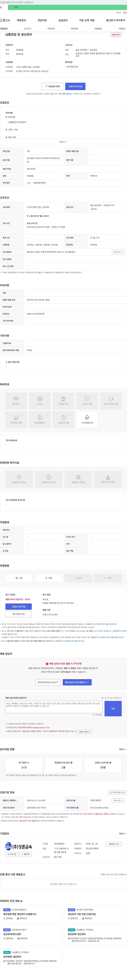Click the 관심정보 등록 heart button
The image size is (127, 980).
(52, 86)
